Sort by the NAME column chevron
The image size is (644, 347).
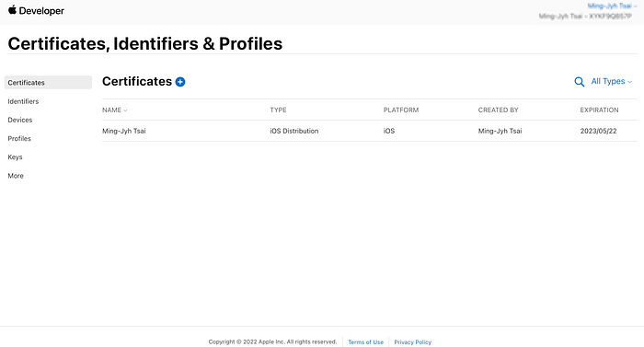pyautogui.click(x=125, y=110)
